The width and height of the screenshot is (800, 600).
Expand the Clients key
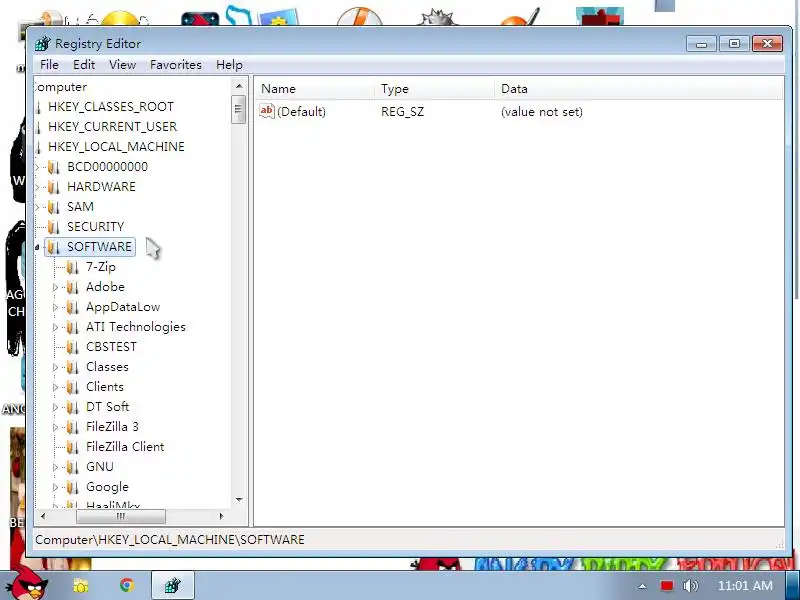[56, 387]
